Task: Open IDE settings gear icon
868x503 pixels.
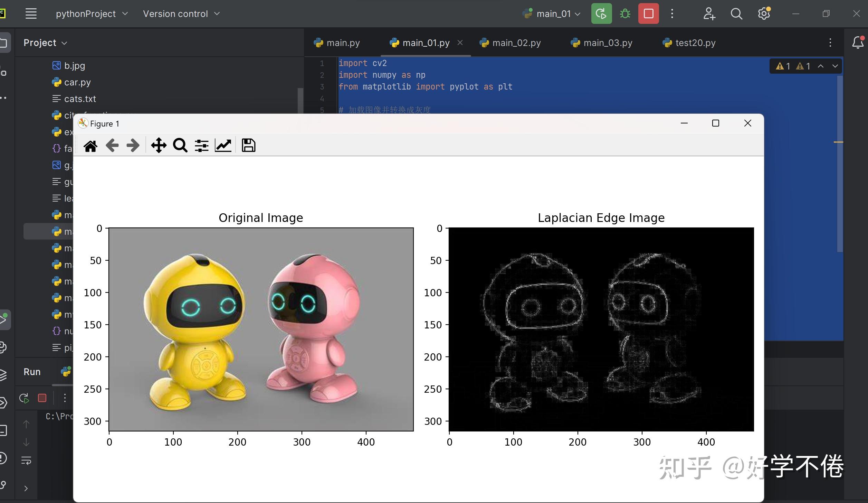Action: 764,14
